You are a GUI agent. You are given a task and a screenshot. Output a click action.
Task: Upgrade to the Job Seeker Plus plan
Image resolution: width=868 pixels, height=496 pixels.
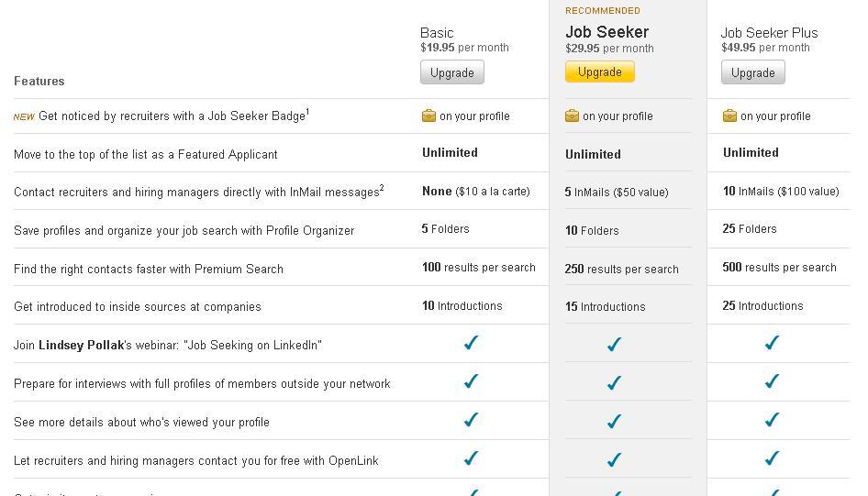click(x=753, y=72)
